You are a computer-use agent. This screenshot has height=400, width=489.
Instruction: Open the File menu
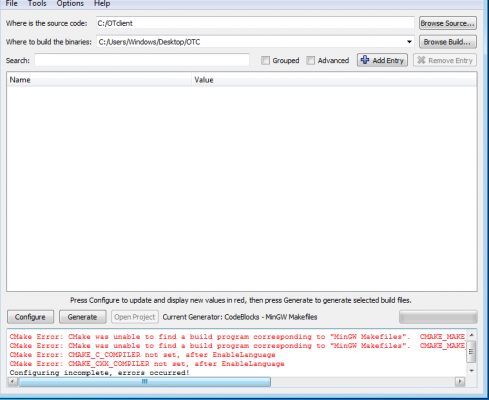(x=11, y=4)
